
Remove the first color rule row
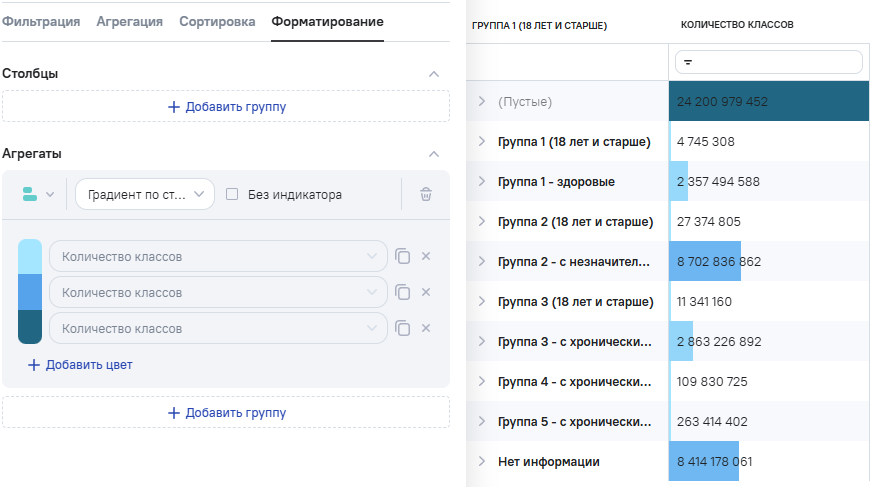pos(426,257)
